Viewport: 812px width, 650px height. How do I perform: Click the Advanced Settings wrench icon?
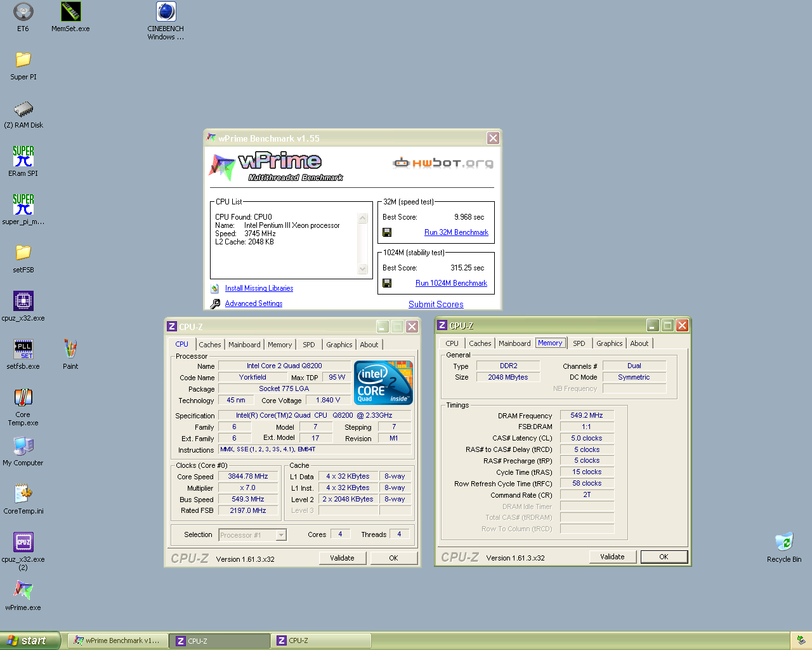215,303
